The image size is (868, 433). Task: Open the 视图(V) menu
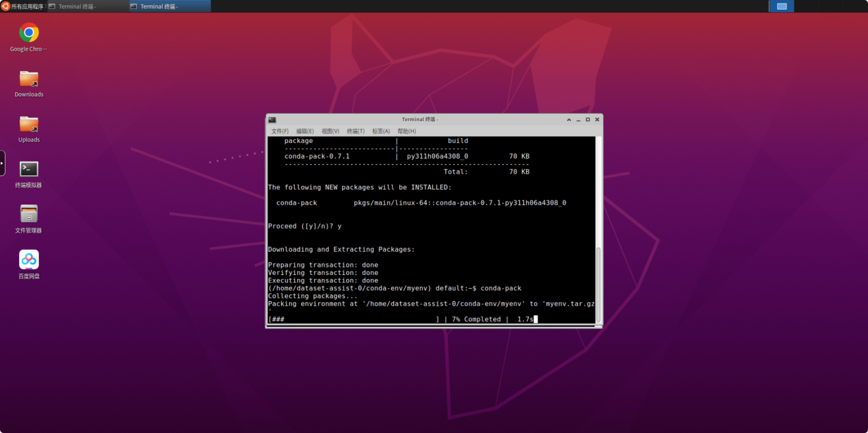click(330, 131)
